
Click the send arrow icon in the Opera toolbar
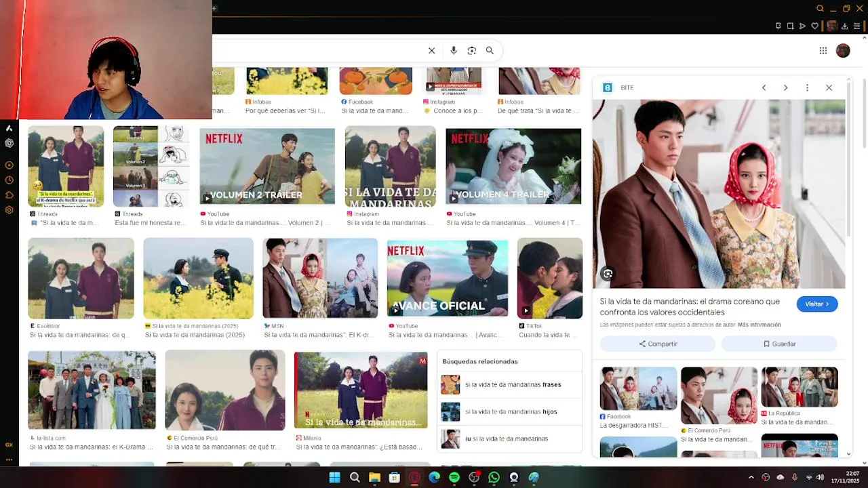point(802,26)
